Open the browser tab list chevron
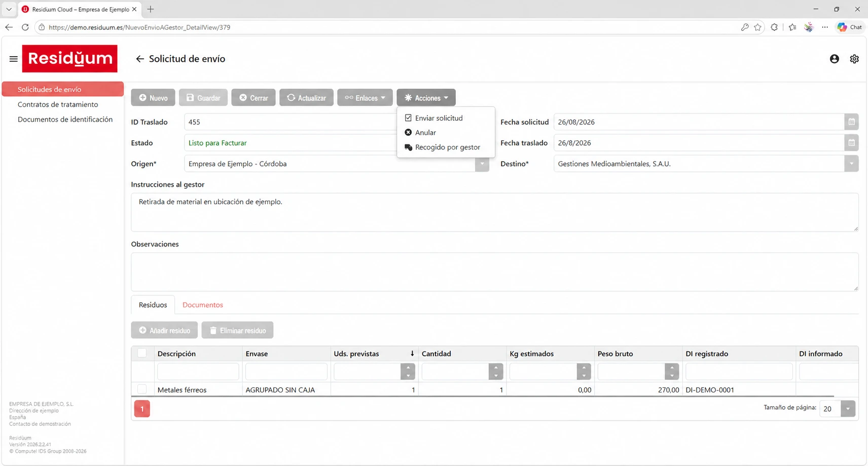The image size is (868, 466). point(9,9)
